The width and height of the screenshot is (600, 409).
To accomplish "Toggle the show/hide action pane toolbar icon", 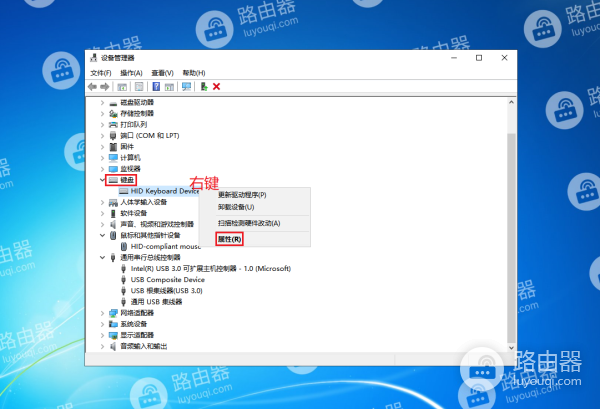I will click(x=169, y=87).
